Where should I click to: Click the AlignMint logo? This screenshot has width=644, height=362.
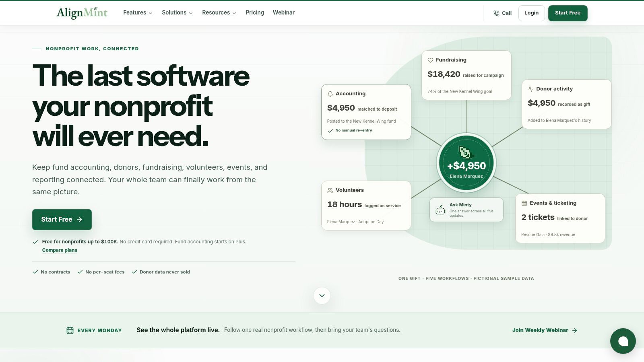pyautogui.click(x=82, y=13)
